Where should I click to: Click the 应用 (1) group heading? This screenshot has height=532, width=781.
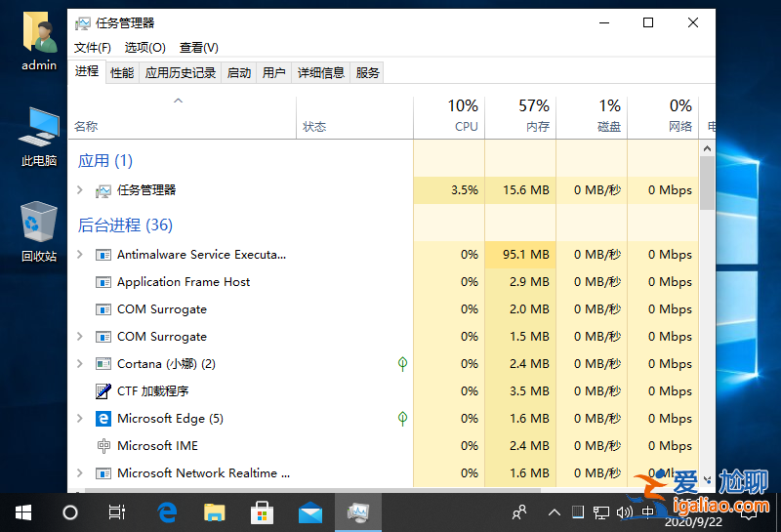[x=105, y=161]
